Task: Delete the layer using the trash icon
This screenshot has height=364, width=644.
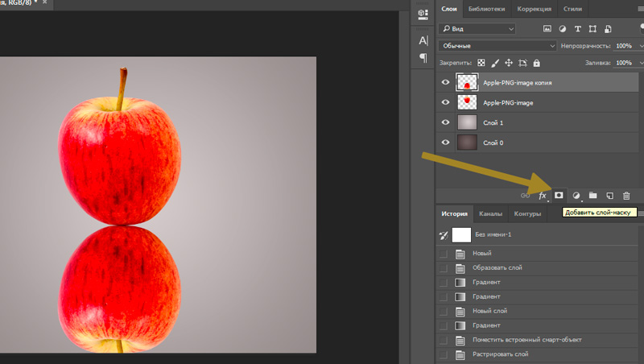Action: tap(627, 196)
